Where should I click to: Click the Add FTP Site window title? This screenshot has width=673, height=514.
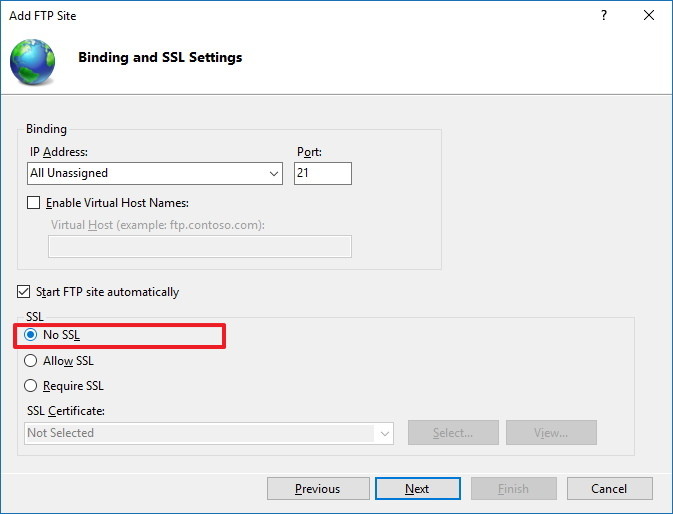tap(43, 16)
